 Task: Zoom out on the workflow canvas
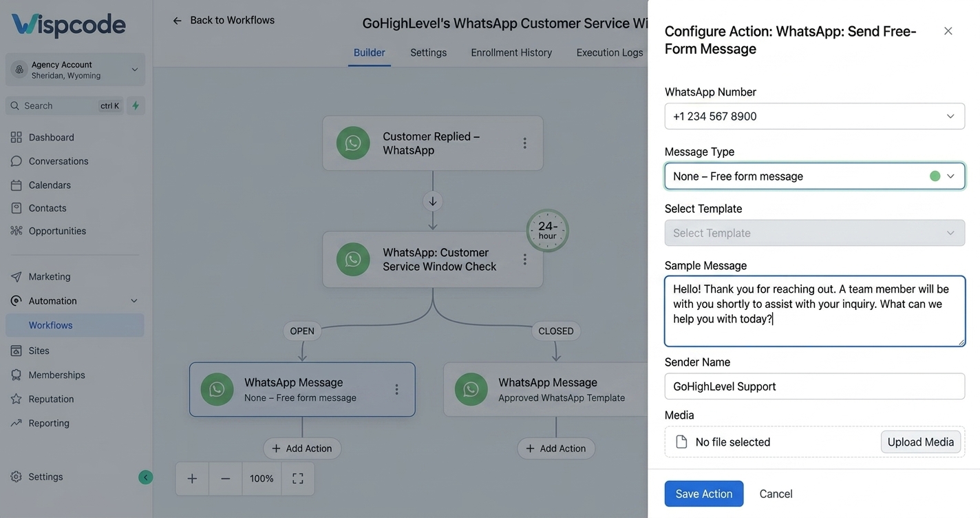pos(225,479)
